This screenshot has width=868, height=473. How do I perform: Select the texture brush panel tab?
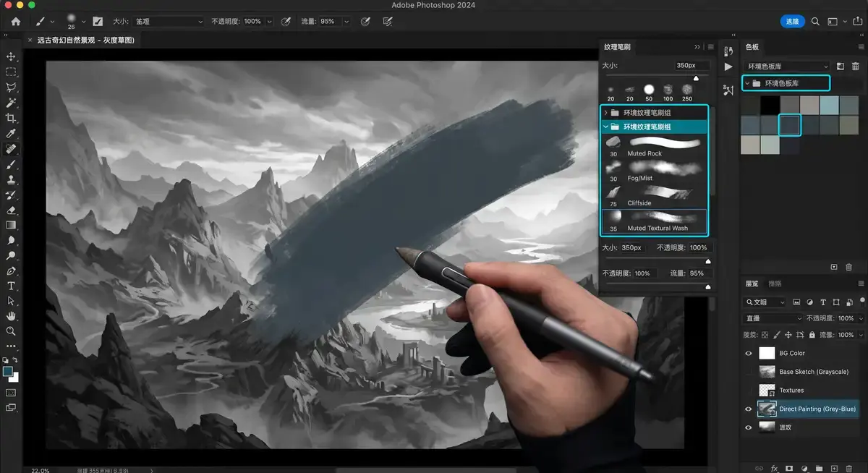point(618,47)
